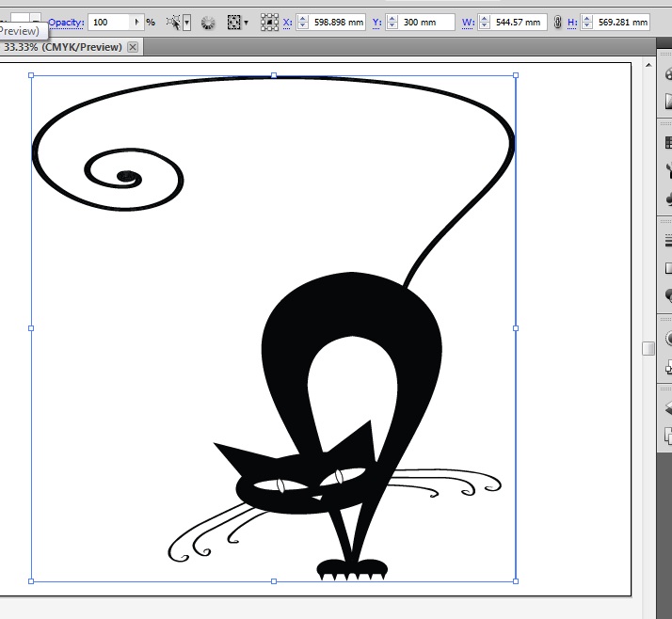Click the vertical scrollbar thumb

click(x=648, y=348)
